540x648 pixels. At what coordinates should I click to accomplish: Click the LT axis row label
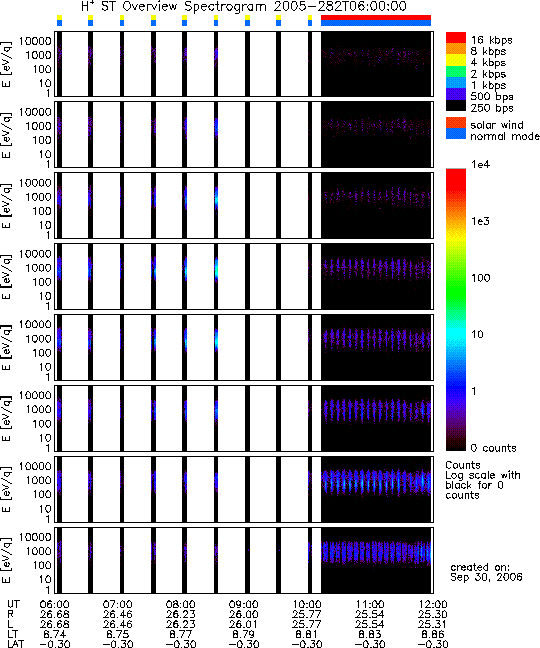pyautogui.click(x=13, y=634)
